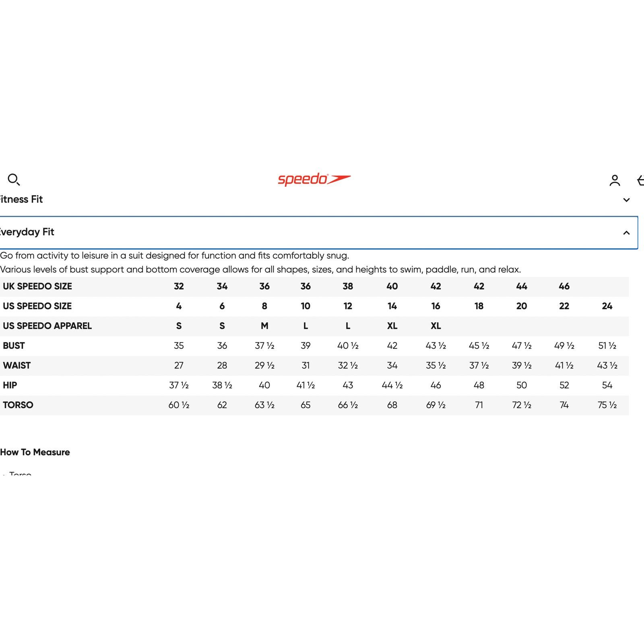Click UK size 32 column header
644x644 pixels.
(x=179, y=286)
